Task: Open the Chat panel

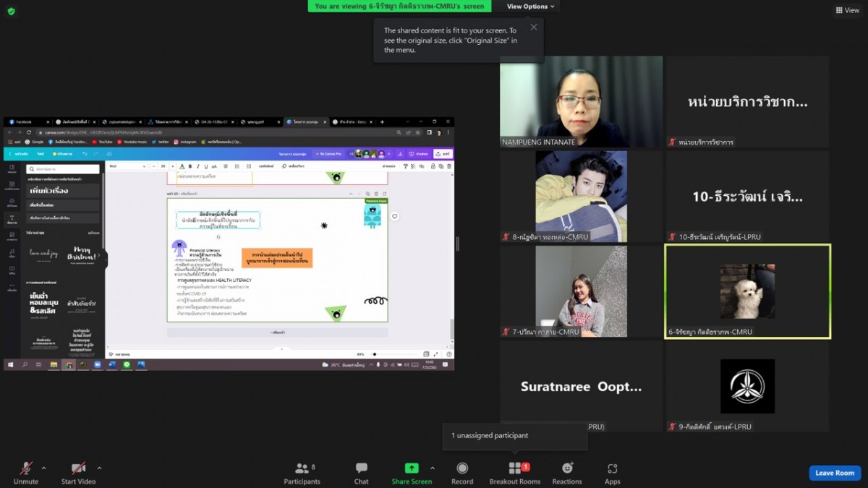Action: click(x=361, y=473)
